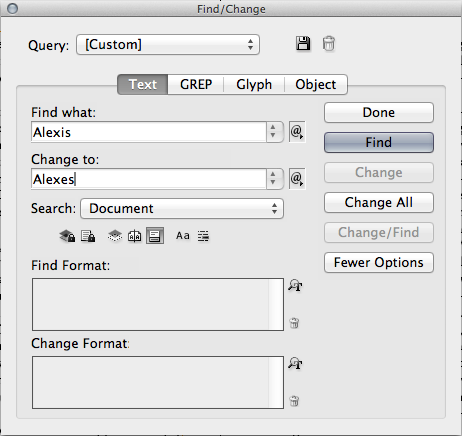Switch to the Text tab
Image resolution: width=462 pixels, height=436 pixels.
(143, 84)
